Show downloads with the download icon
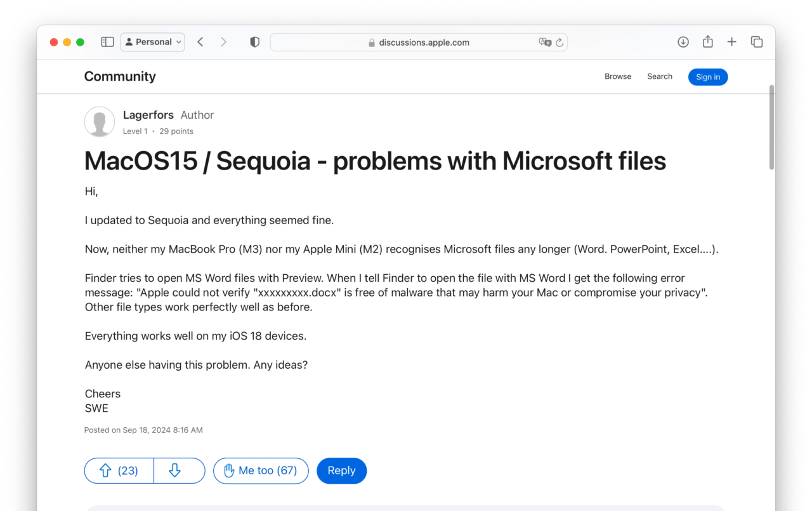This screenshot has height=511, width=812. click(x=683, y=42)
